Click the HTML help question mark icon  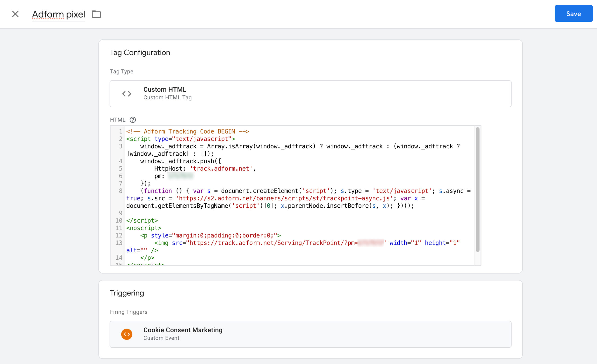[x=132, y=119]
